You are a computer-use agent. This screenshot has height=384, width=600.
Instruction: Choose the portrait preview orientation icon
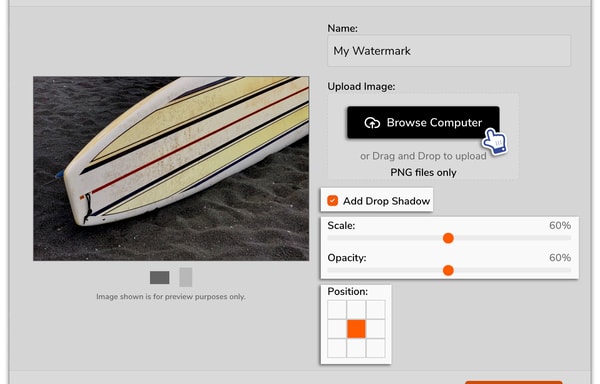tap(186, 277)
